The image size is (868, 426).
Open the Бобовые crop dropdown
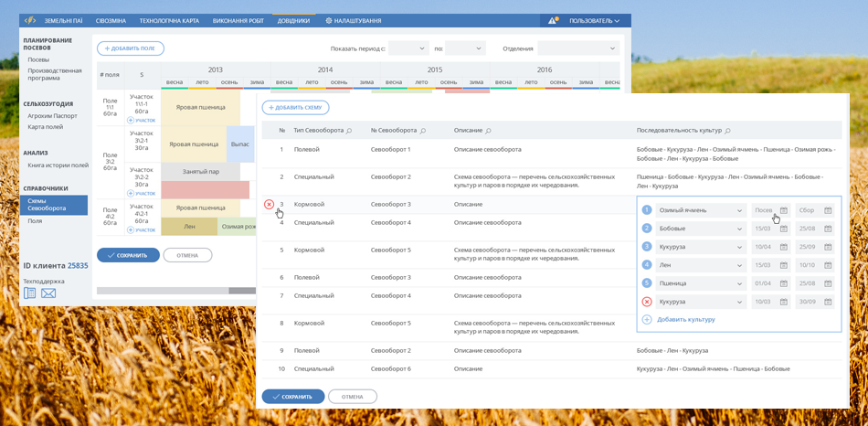pyautogui.click(x=701, y=229)
